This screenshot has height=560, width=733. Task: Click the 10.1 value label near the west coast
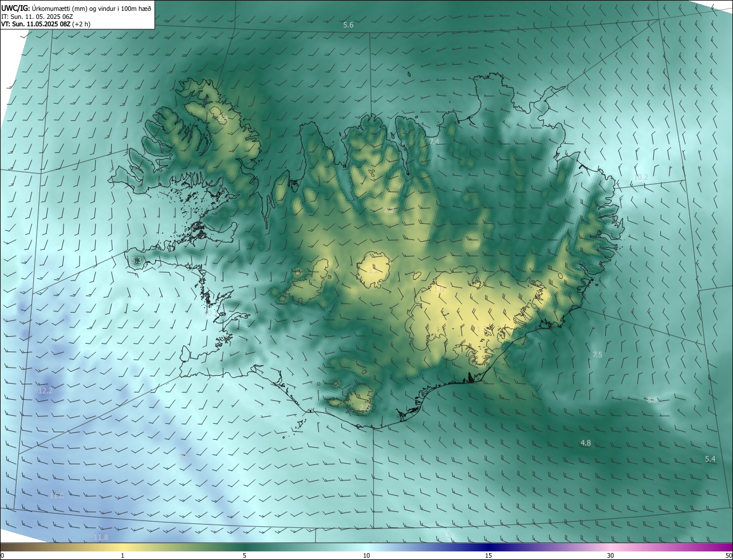point(211,313)
